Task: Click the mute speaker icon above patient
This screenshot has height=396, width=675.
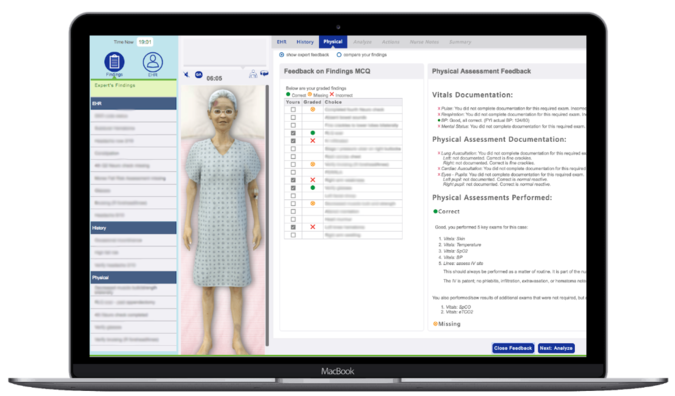Action: point(186,74)
